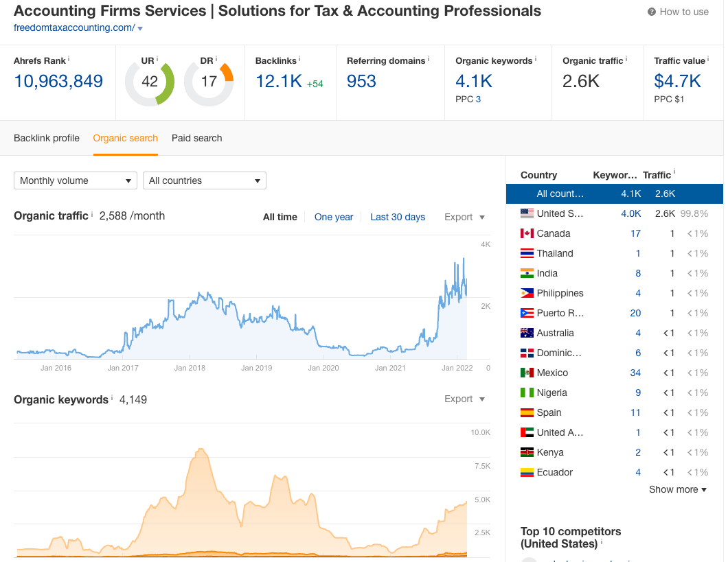Image resolution: width=728 pixels, height=562 pixels.
Task: Click the Australia flag icon
Action: (x=527, y=333)
